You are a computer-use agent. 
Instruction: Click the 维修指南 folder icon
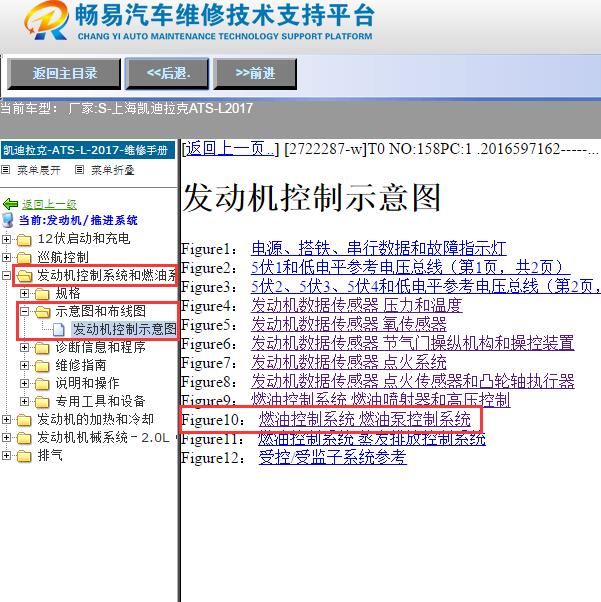pyautogui.click(x=42, y=366)
